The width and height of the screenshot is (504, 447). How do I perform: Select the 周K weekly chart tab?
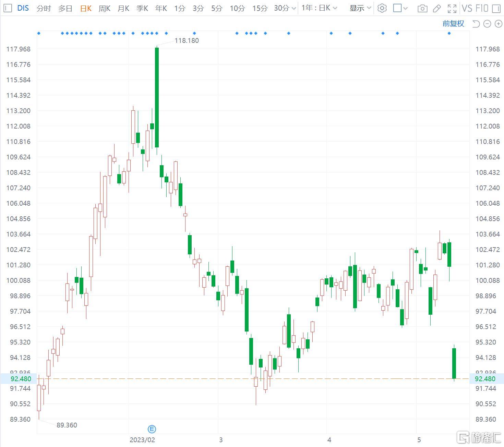105,8
